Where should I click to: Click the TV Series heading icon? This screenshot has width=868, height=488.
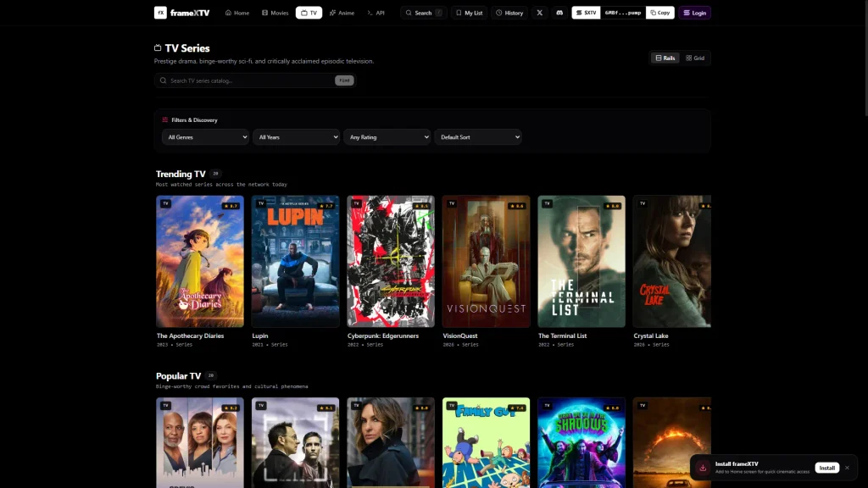158,48
